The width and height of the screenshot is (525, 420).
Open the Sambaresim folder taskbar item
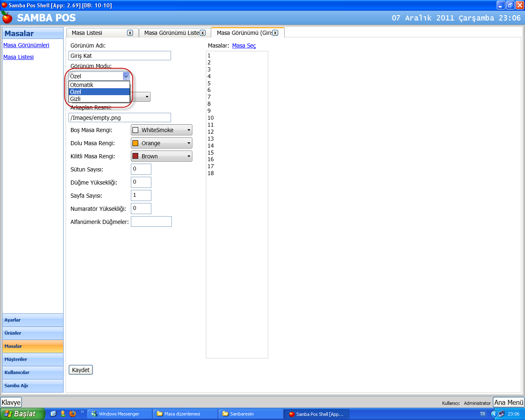coord(251,414)
